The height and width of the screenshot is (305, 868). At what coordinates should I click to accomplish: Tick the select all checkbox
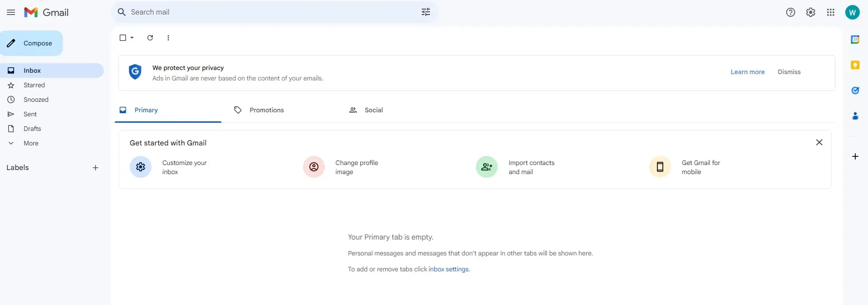point(123,38)
